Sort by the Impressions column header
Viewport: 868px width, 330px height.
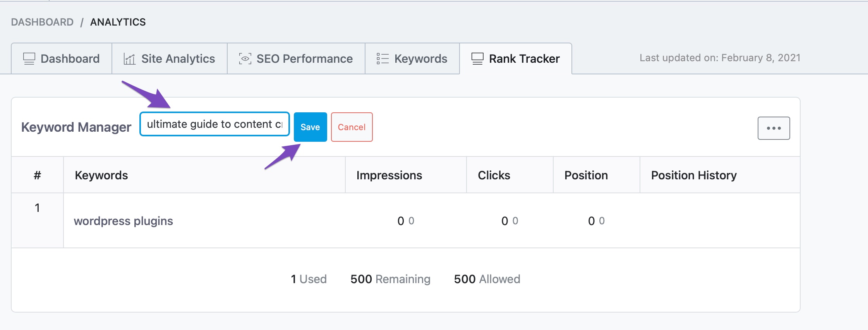tap(389, 175)
